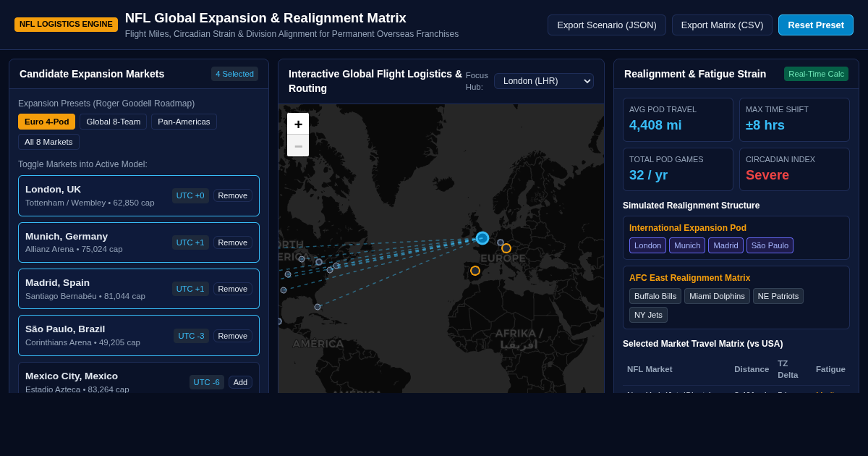
Task: Click the NFL LOGISTICS ENGINE badge
Action: pos(66,25)
